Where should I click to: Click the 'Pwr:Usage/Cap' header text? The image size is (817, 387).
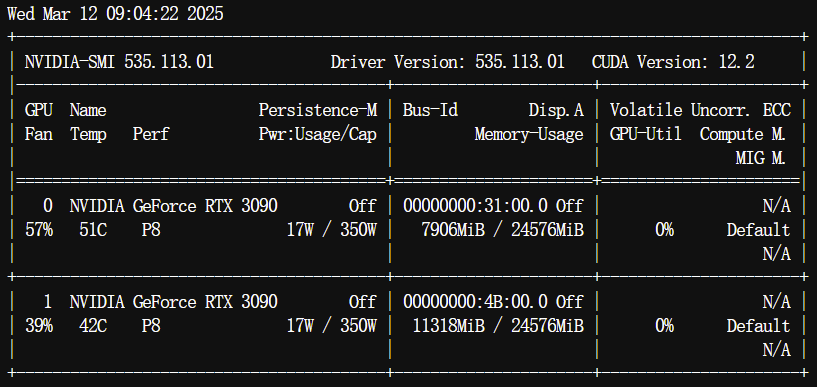(x=318, y=134)
